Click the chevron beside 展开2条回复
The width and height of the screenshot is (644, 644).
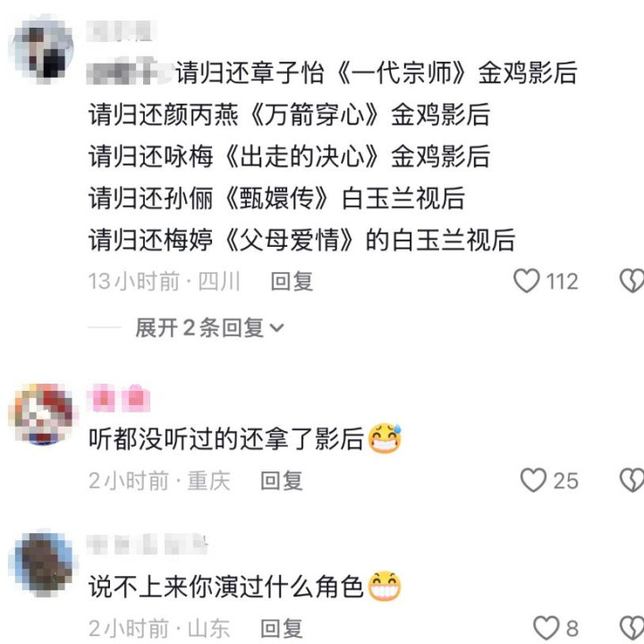pyautogui.click(x=276, y=327)
